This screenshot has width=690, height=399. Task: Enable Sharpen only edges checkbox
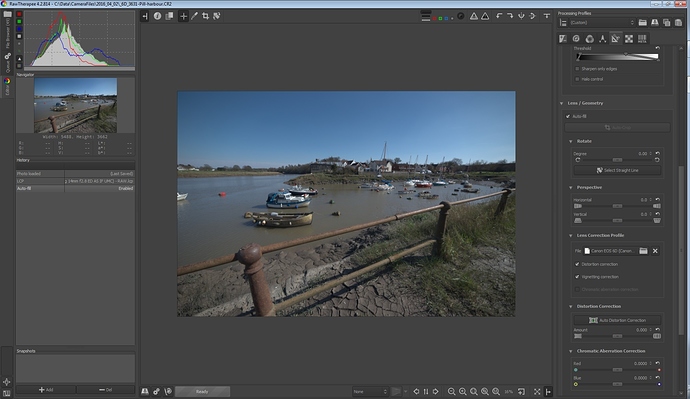[x=577, y=69]
